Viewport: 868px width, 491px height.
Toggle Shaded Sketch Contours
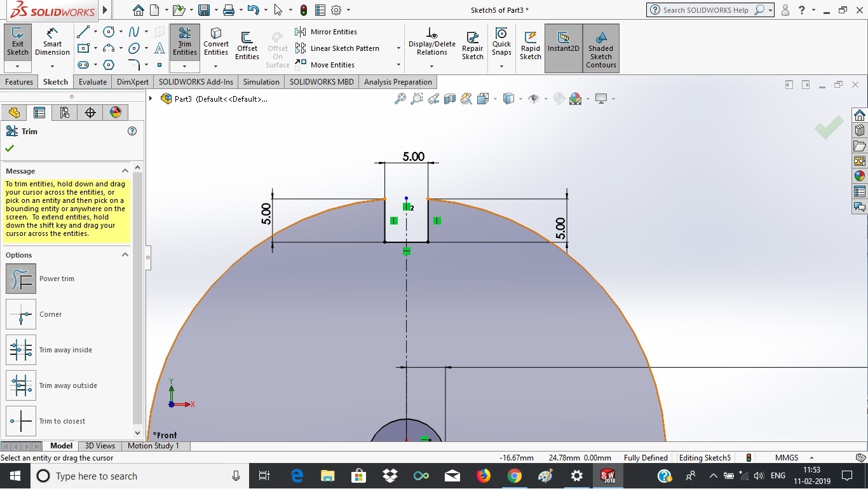tap(600, 47)
